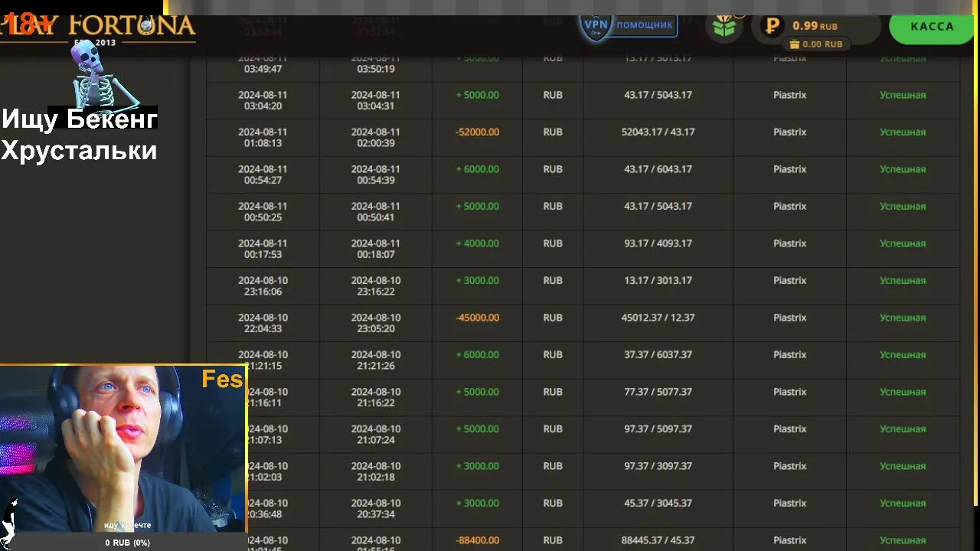Click balance cell 52043.17 / 43.17
Screen dimensions: 980x551
tap(658, 132)
